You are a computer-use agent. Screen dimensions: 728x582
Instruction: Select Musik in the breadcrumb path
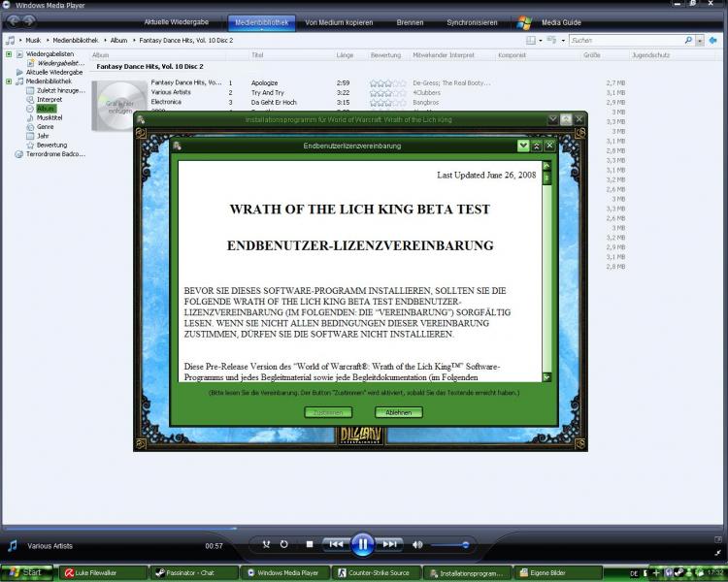click(33, 41)
